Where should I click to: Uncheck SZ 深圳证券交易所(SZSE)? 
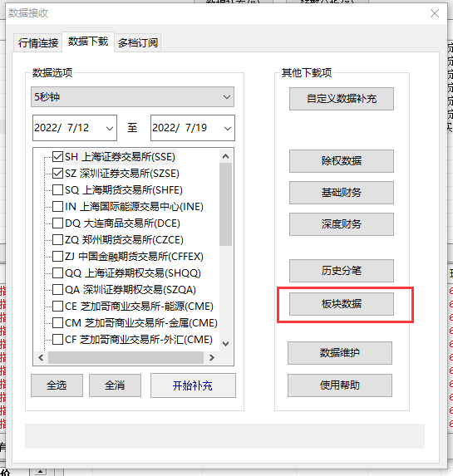(x=57, y=174)
